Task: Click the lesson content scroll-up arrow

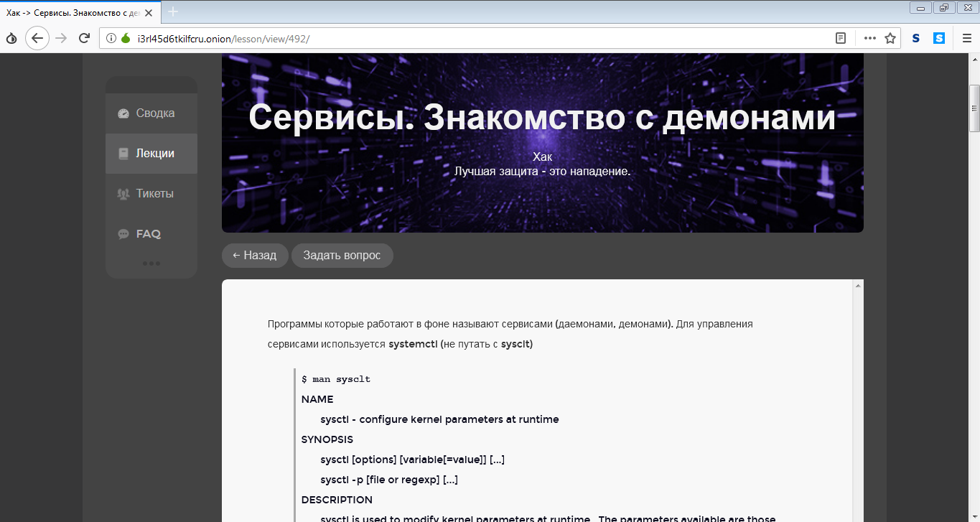Action: click(x=857, y=286)
